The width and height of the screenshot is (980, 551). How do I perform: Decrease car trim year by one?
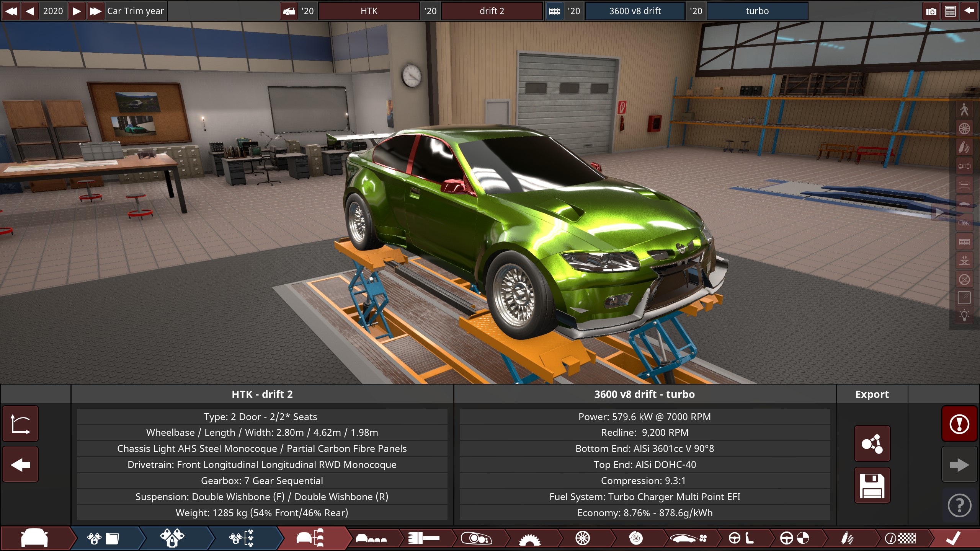(30, 11)
